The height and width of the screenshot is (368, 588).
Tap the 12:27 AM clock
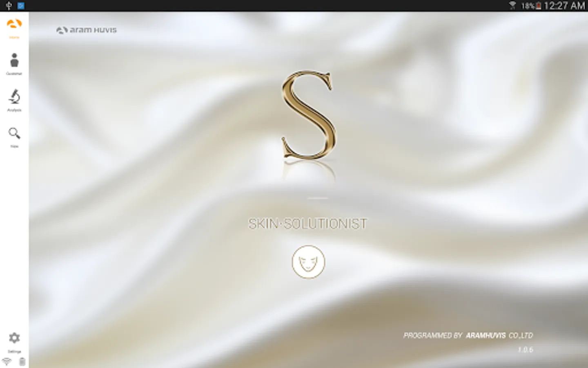pyautogui.click(x=565, y=6)
